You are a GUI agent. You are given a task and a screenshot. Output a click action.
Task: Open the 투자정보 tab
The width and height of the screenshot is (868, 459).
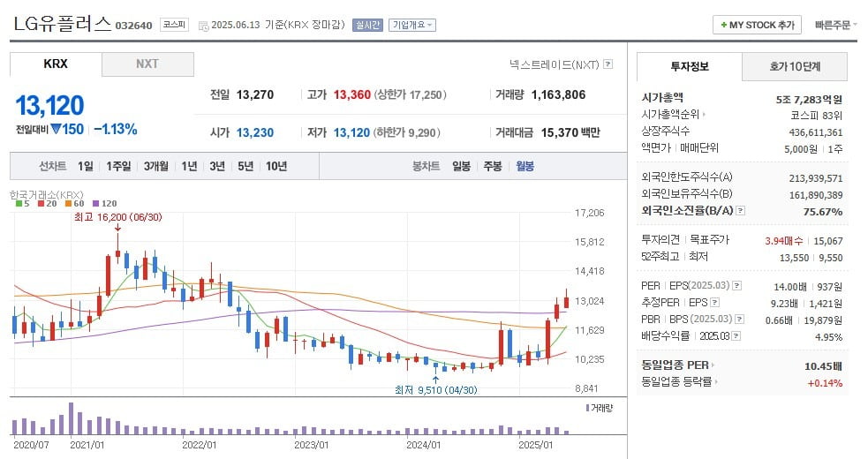690,66
